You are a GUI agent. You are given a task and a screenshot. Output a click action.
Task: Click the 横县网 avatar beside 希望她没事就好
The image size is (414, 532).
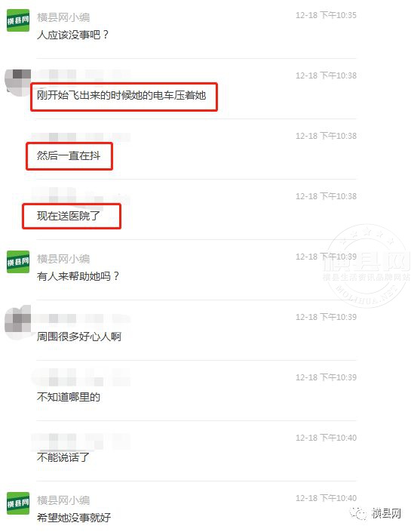18,503
